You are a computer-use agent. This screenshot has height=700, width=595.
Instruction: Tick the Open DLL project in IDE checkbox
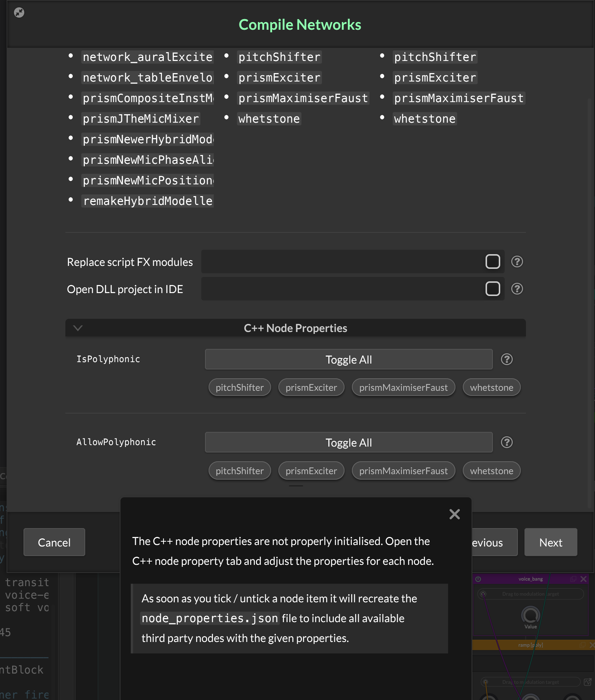coord(493,289)
